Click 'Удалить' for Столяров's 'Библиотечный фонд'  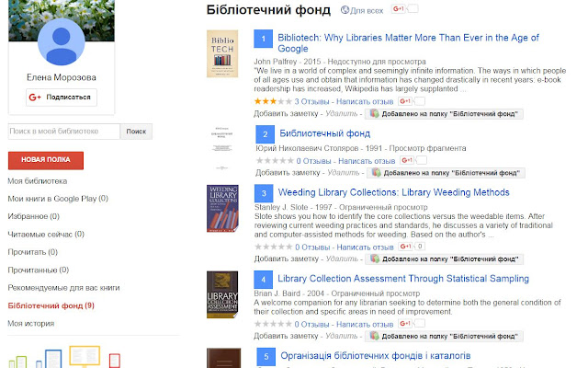[x=343, y=173]
